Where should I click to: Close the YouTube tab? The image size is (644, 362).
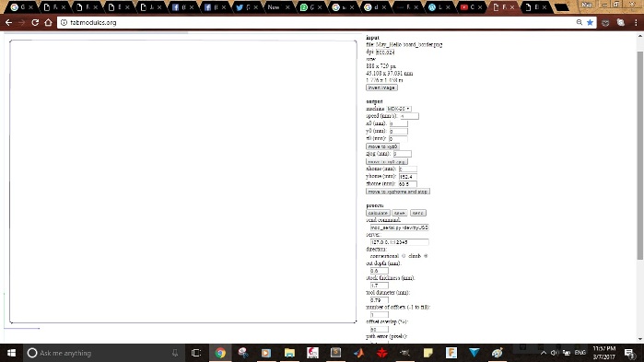click(x=480, y=7)
